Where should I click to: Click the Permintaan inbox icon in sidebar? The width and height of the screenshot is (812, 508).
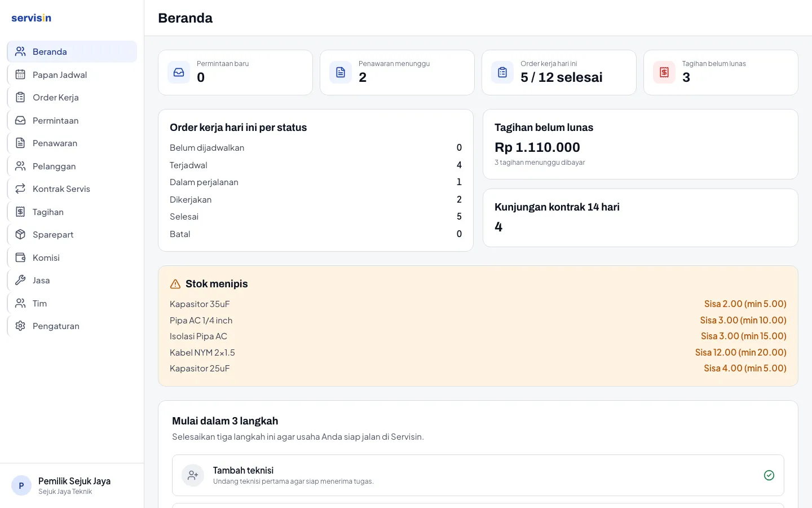click(x=20, y=120)
